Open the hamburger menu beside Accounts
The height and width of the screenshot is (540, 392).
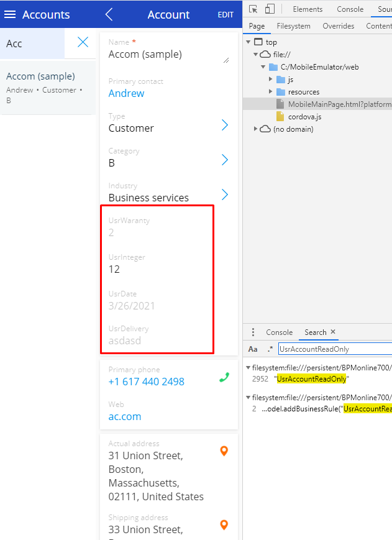coord(10,14)
